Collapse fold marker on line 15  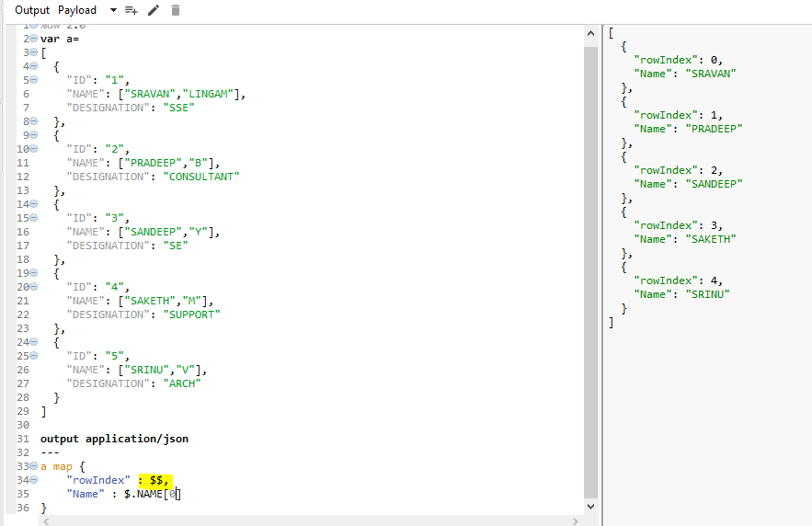[x=34, y=218]
